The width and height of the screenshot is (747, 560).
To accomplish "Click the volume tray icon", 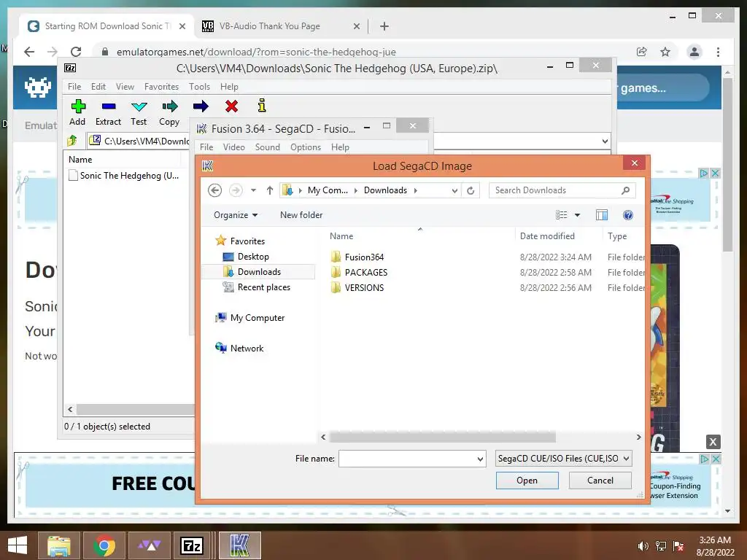I will coord(643,546).
